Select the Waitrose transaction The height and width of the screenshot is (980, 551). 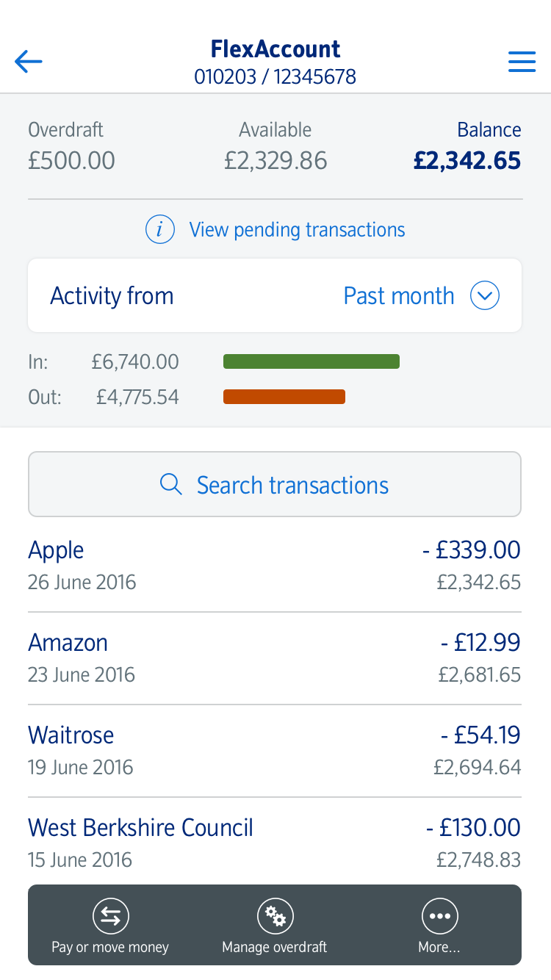275,751
